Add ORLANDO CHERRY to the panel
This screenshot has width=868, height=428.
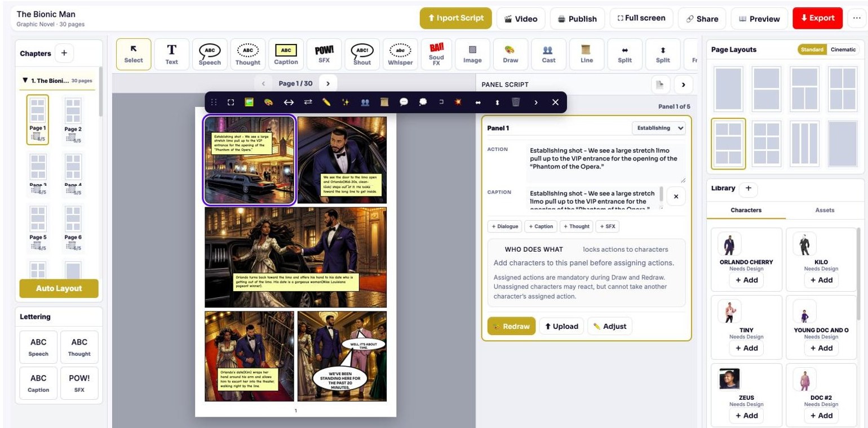pos(746,280)
